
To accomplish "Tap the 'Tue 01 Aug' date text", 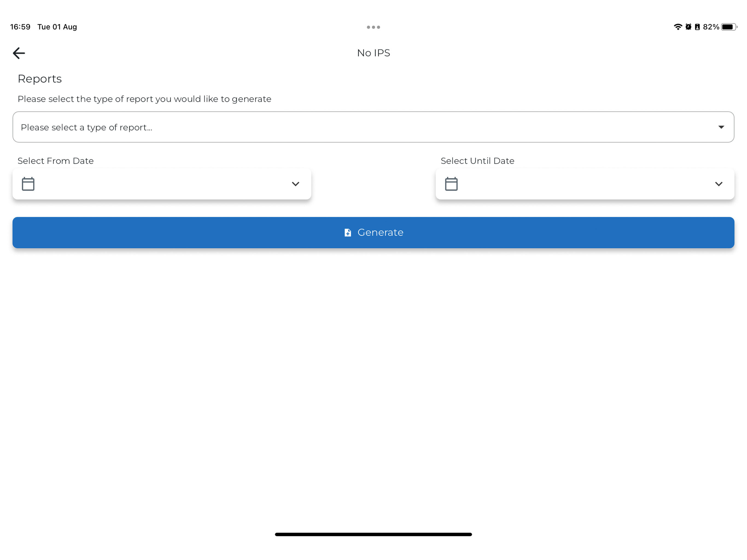I will pyautogui.click(x=57, y=27).
